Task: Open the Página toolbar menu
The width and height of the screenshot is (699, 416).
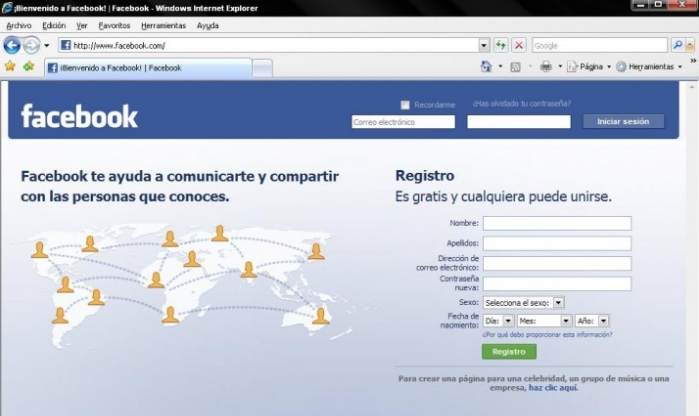Action: (588, 67)
